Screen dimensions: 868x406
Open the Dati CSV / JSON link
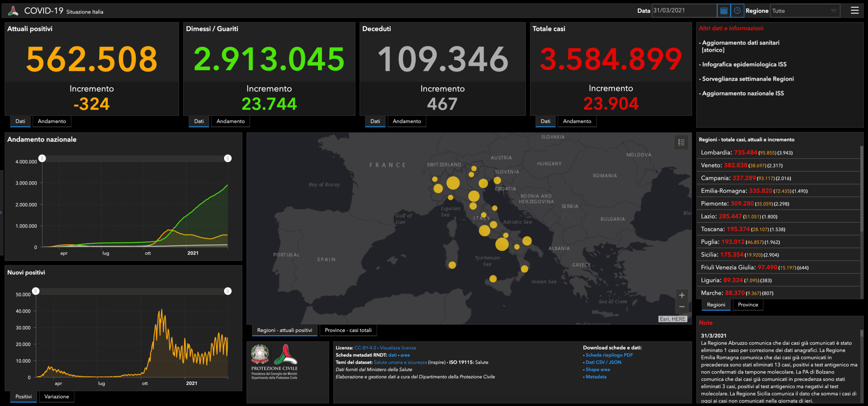click(603, 362)
